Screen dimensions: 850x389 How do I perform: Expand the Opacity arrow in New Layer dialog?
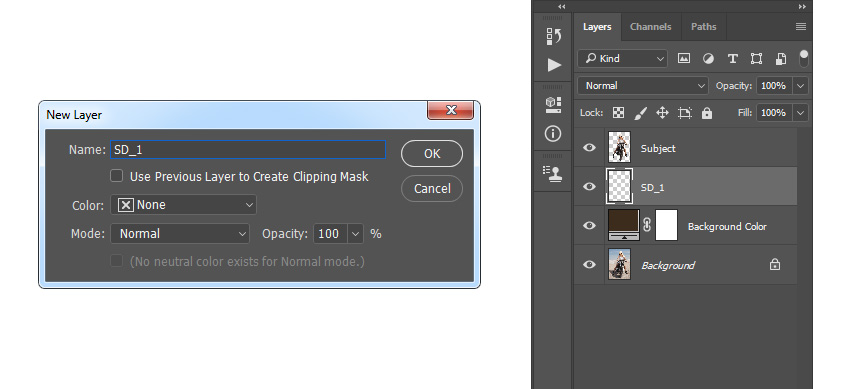pyautogui.click(x=356, y=234)
